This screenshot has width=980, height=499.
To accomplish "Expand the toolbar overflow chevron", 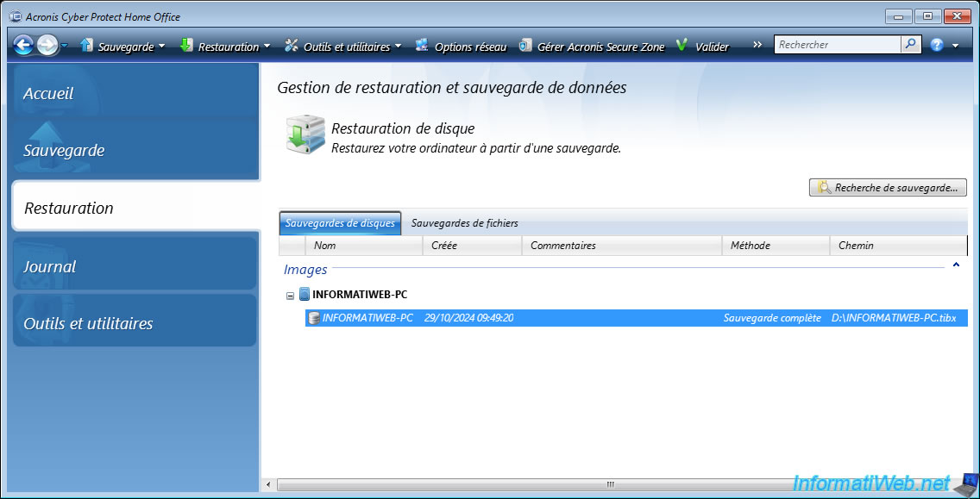I will point(757,45).
